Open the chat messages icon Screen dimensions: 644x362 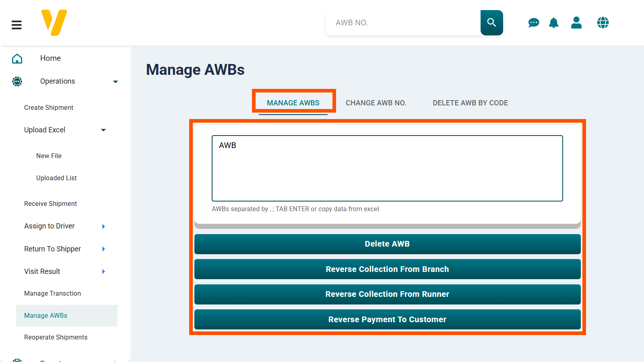pyautogui.click(x=534, y=23)
